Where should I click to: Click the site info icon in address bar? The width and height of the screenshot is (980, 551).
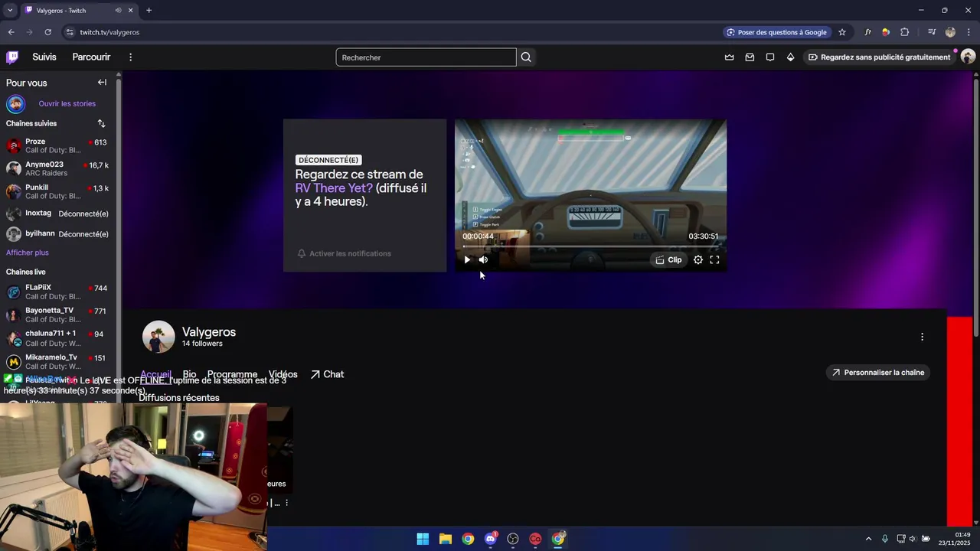70,32
